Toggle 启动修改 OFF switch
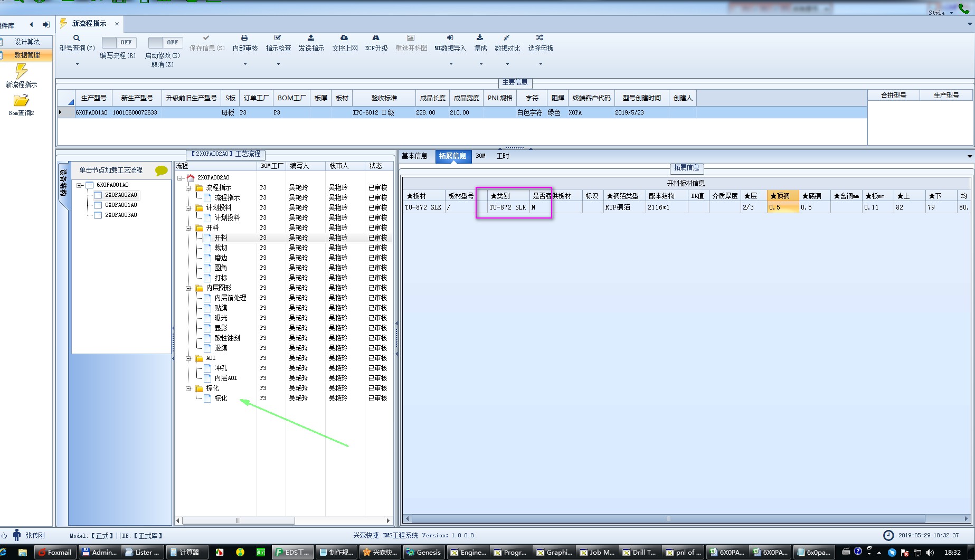Screen dimensions: 975x560 tap(165, 42)
